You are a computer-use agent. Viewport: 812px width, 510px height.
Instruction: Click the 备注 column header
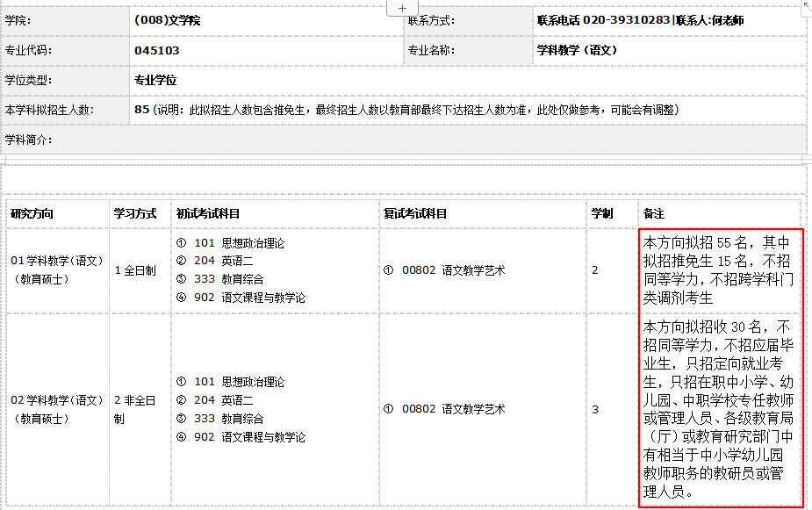654,213
